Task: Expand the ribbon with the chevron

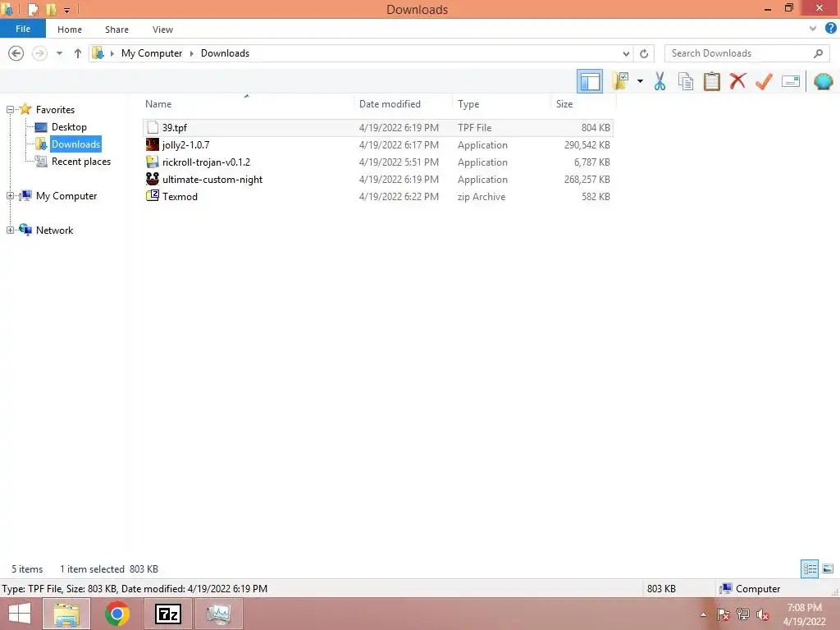Action: click(813, 29)
